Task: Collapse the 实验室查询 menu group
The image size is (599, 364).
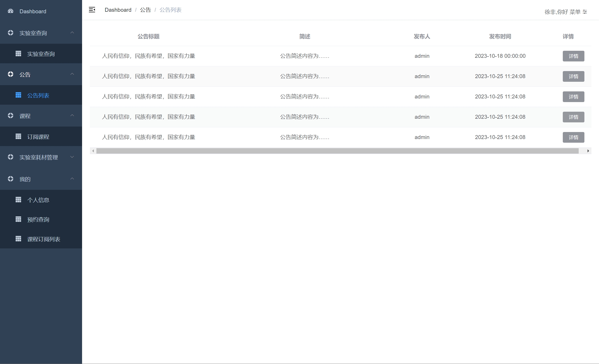Action: [72, 33]
